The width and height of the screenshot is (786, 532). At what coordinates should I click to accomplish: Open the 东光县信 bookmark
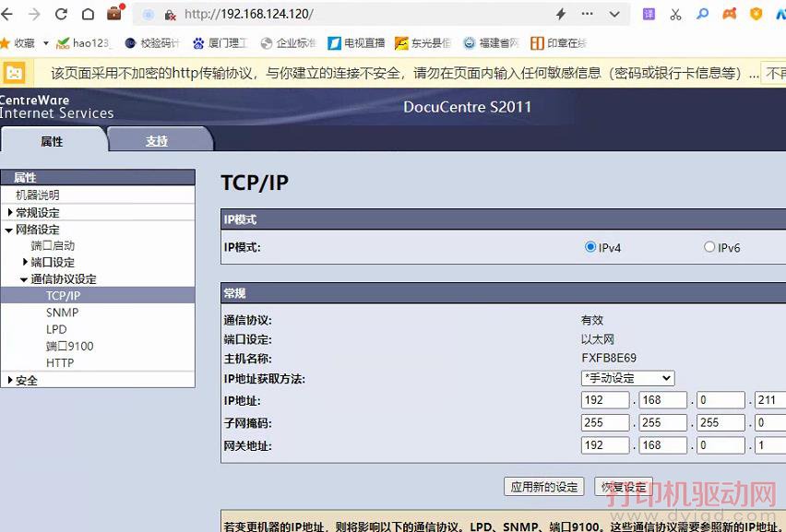pos(423,43)
